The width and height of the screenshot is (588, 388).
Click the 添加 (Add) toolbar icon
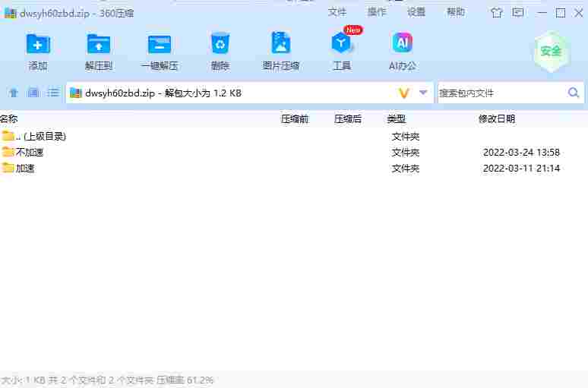coord(38,45)
